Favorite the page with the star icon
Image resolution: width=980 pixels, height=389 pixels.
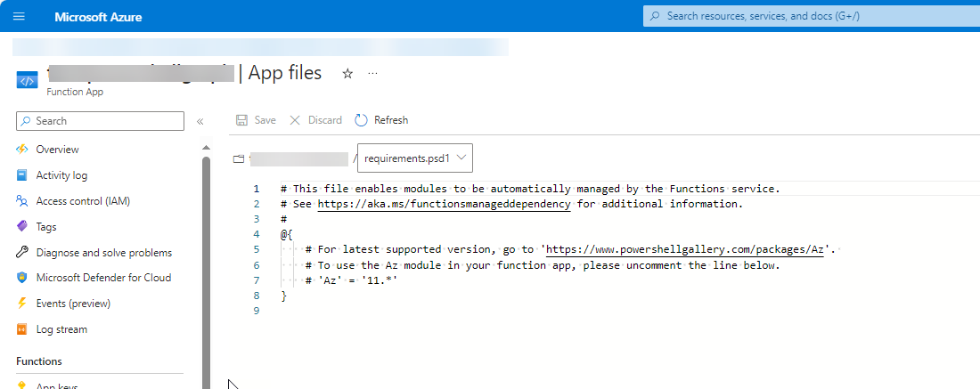[x=347, y=74]
